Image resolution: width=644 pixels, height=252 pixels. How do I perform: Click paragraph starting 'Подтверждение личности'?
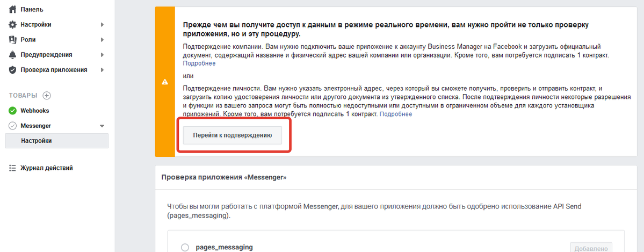(406, 101)
